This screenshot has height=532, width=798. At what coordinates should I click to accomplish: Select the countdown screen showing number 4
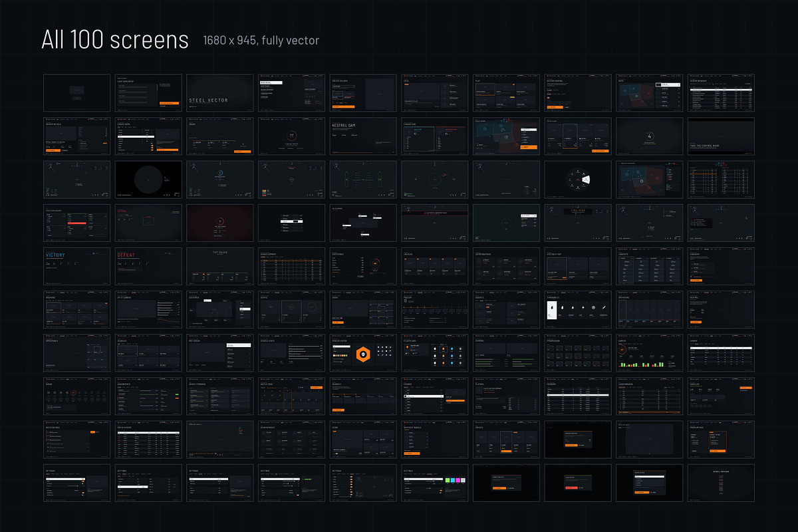(x=650, y=136)
